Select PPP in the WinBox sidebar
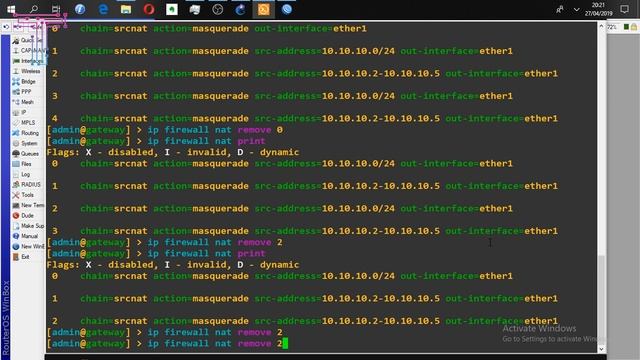Screen dimensions: 640x360 coord(22,92)
